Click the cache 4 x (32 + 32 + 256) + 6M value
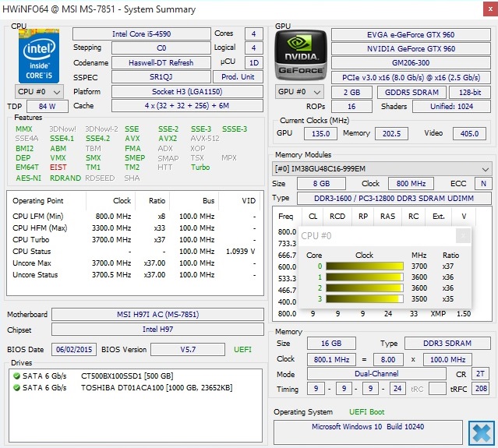This screenshot has width=498, height=448. [187, 106]
